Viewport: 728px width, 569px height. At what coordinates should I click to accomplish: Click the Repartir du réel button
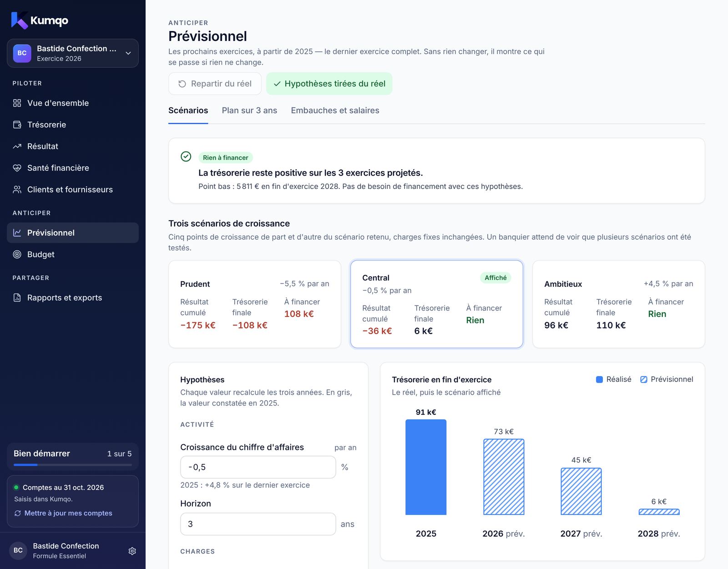coord(215,84)
